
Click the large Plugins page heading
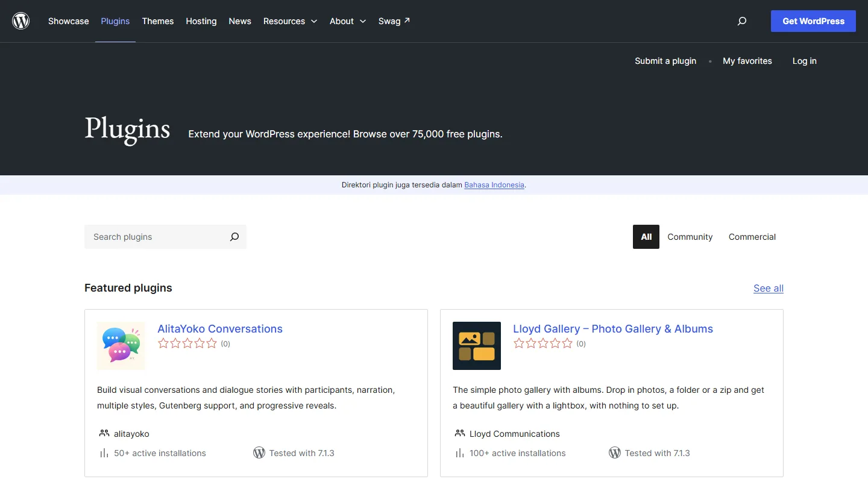tap(127, 129)
